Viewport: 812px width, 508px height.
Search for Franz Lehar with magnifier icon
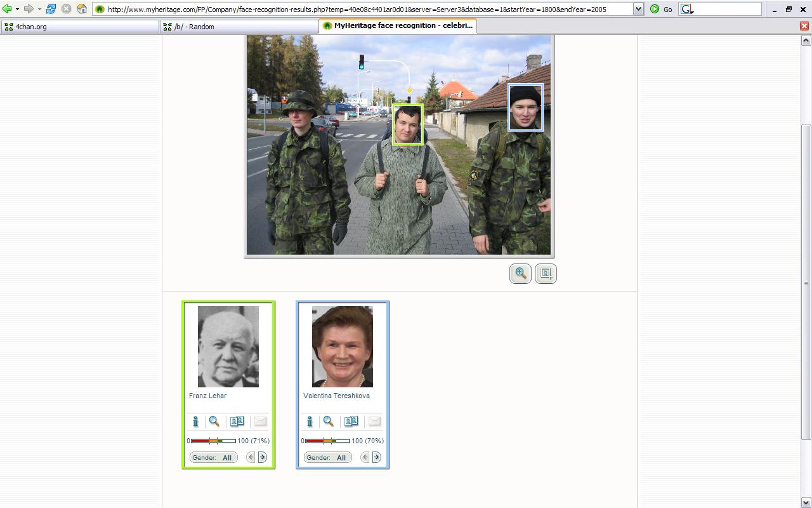pyautogui.click(x=214, y=422)
